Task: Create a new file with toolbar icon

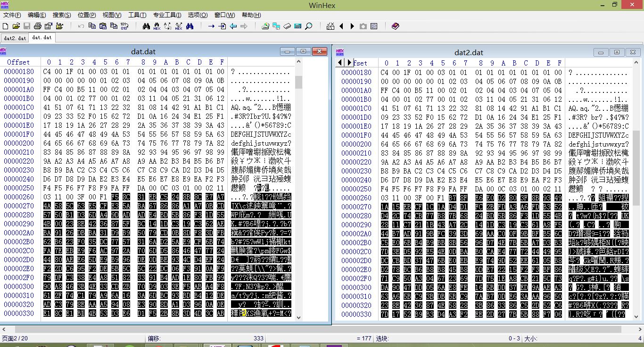Action: click(x=5, y=26)
